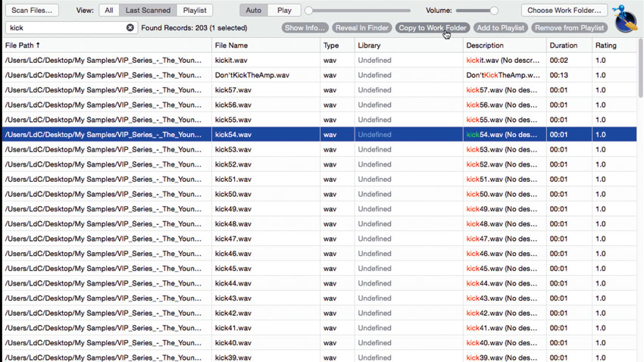Switch view to Playlist
Screen dimensions: 644x362
pos(195,11)
